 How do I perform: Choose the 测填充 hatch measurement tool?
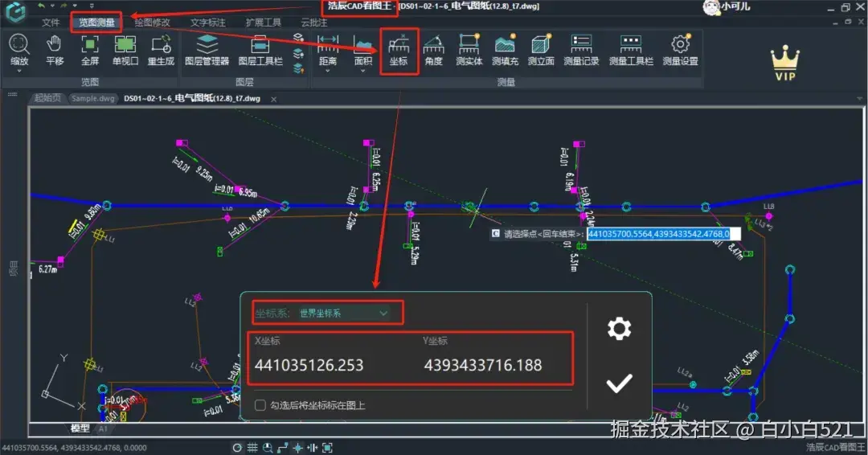505,50
